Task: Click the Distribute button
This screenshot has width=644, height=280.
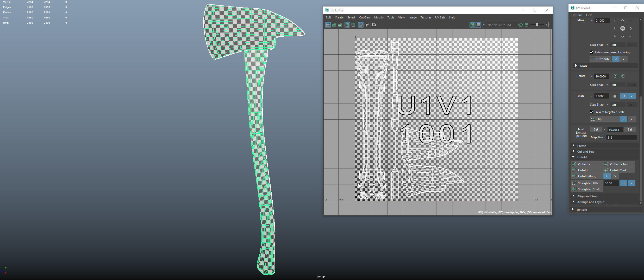Action: click(x=600, y=59)
